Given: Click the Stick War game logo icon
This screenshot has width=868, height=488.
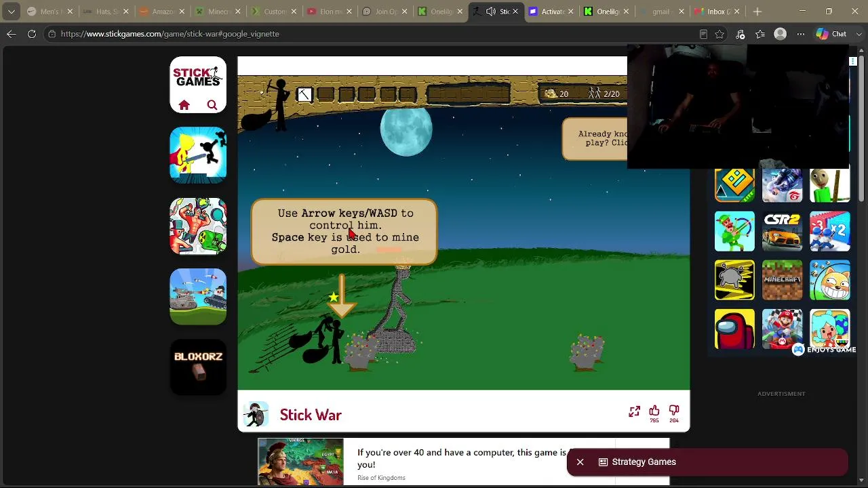Looking at the screenshot, I should click(x=256, y=415).
